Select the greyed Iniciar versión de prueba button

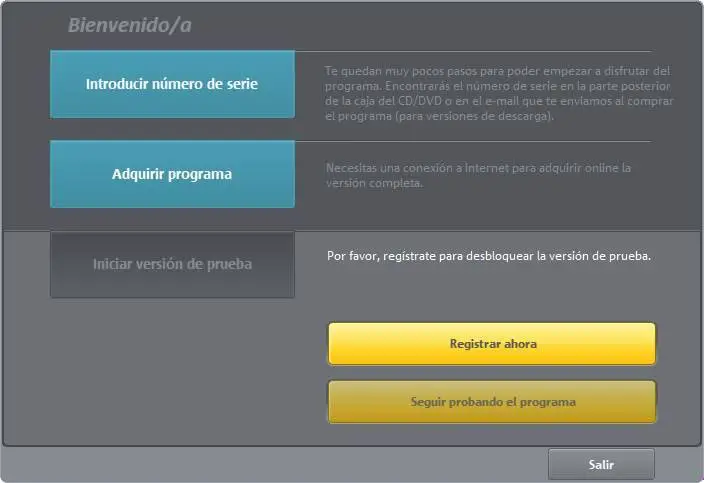pyautogui.click(x=172, y=264)
